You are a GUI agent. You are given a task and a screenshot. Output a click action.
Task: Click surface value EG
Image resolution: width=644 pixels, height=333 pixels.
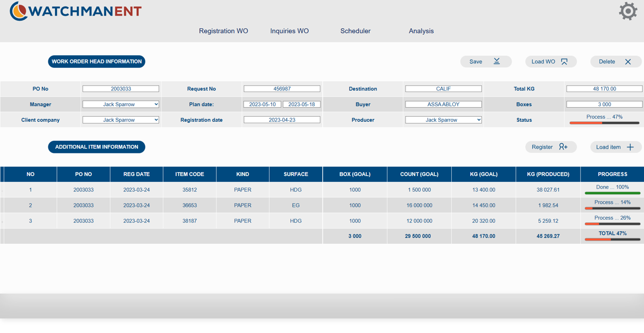pos(296,205)
